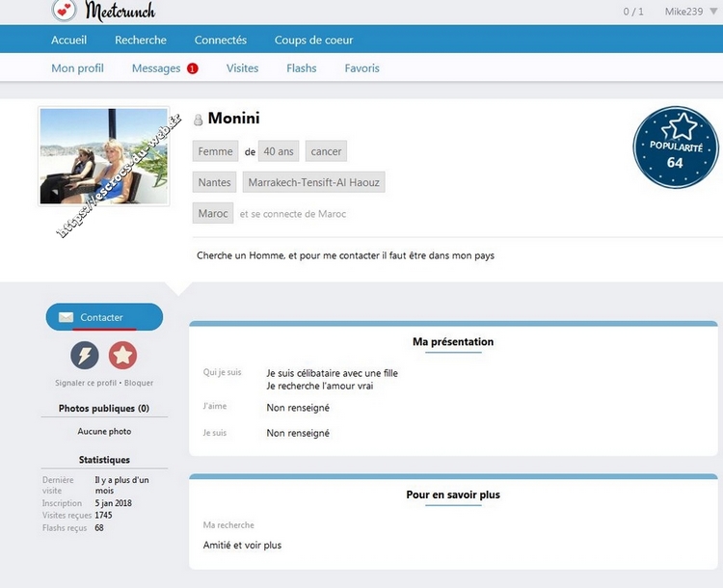Image resolution: width=723 pixels, height=588 pixels.
Task: Open the Accueil menu item
Action: [68, 40]
